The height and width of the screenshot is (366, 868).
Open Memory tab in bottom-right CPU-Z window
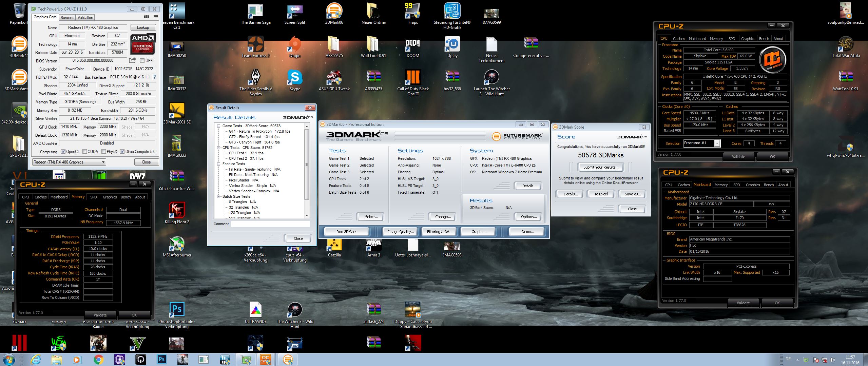721,185
